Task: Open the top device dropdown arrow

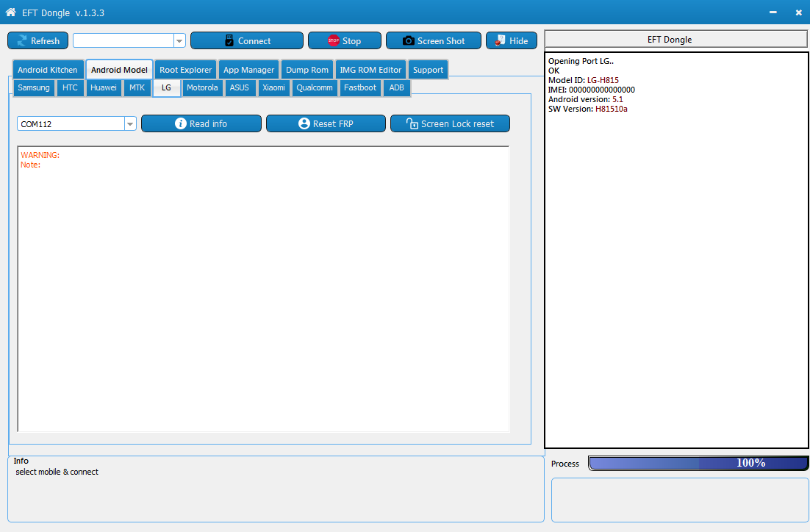Action: pos(179,41)
